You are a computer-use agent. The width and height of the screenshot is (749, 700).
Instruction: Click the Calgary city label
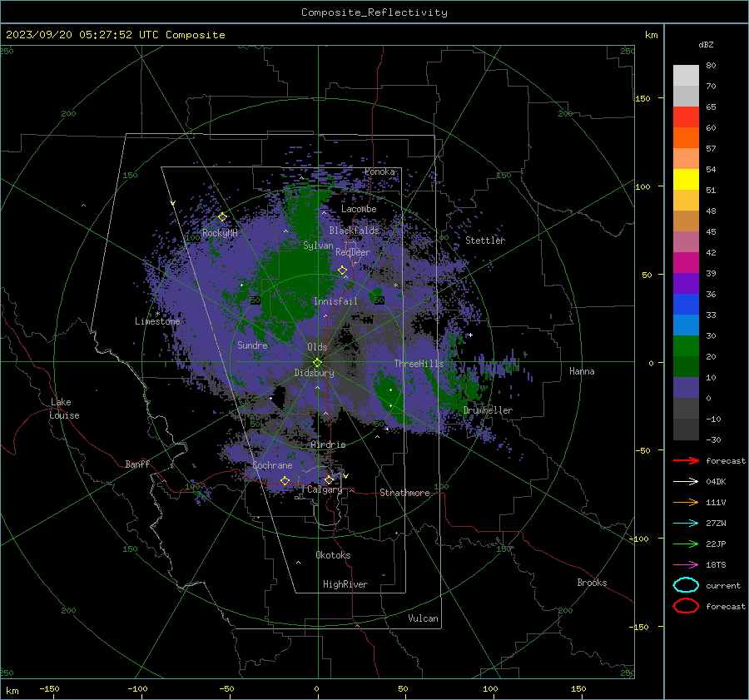click(x=325, y=489)
